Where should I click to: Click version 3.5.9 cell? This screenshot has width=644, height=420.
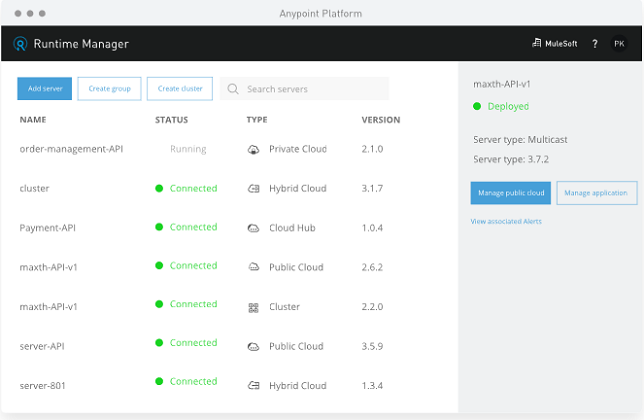372,346
